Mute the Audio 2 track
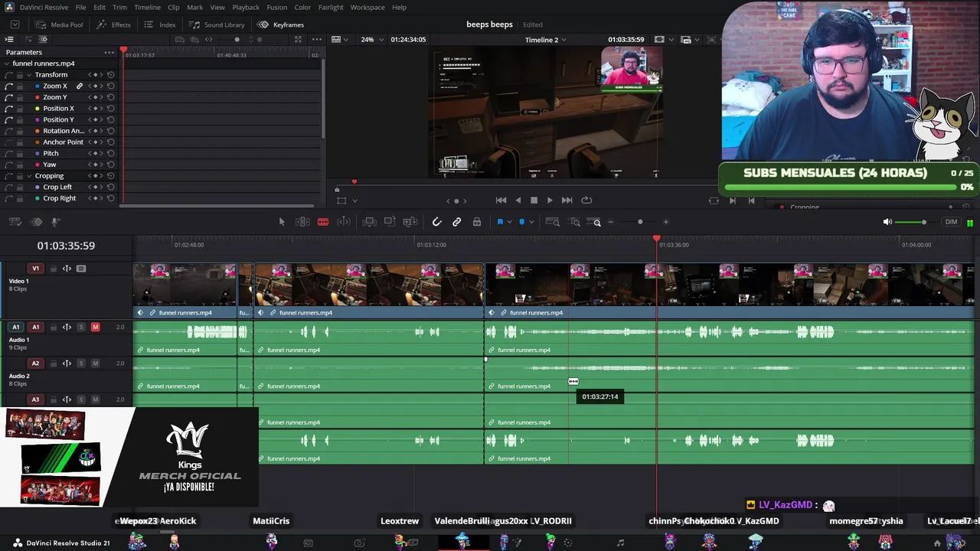The height and width of the screenshot is (551, 980). pos(95,364)
